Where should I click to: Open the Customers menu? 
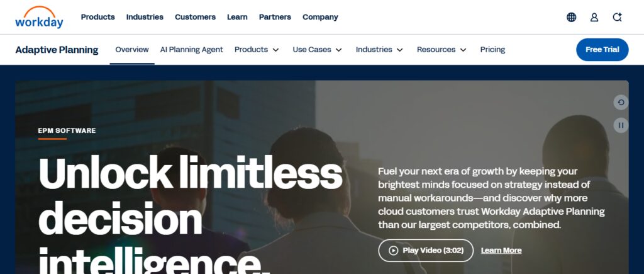195,17
